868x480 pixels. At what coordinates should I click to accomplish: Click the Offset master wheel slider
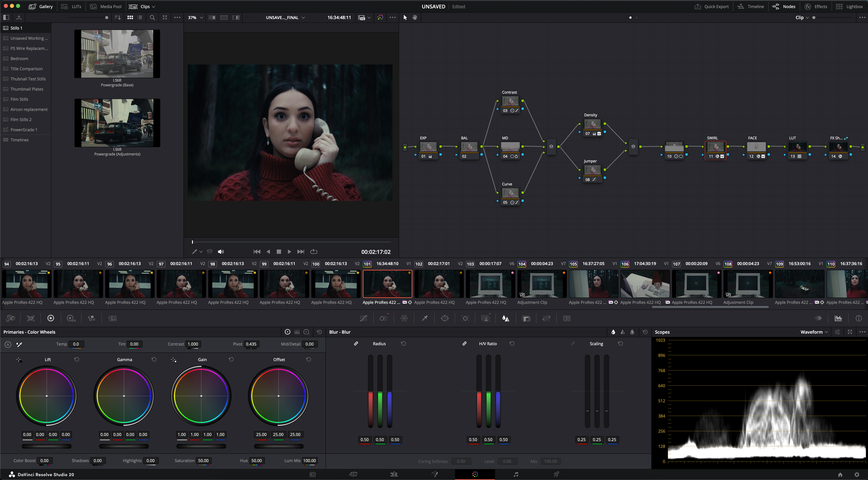click(x=278, y=446)
